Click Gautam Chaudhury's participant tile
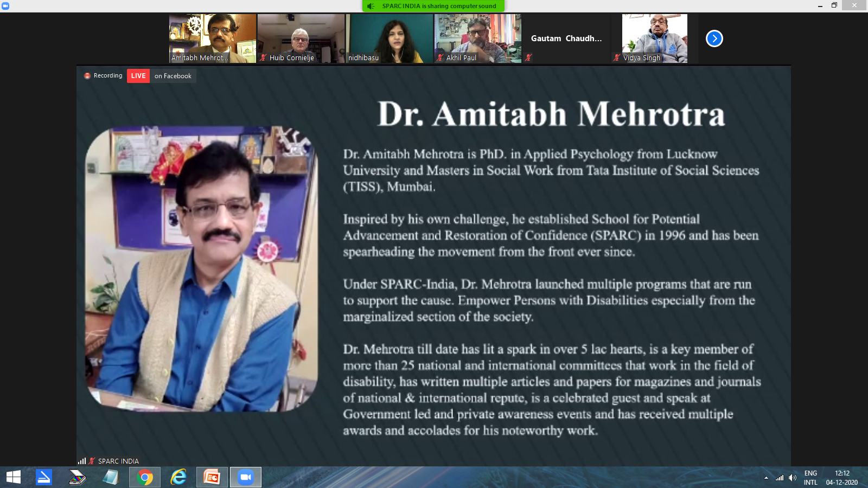The width and height of the screenshot is (868, 488). (x=566, y=38)
